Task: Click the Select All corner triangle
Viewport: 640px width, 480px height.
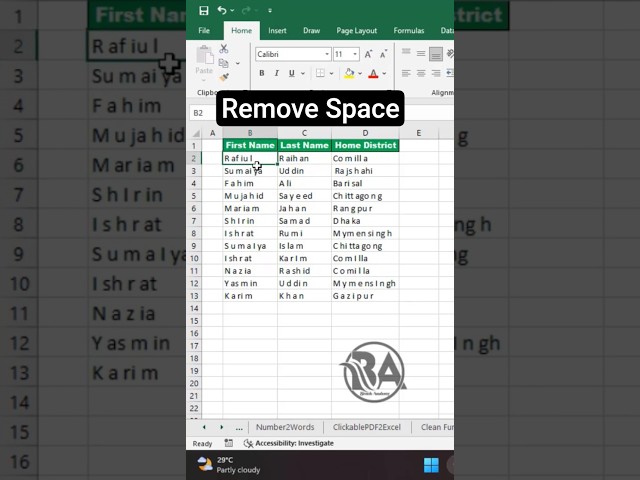Action: pyautogui.click(x=196, y=133)
